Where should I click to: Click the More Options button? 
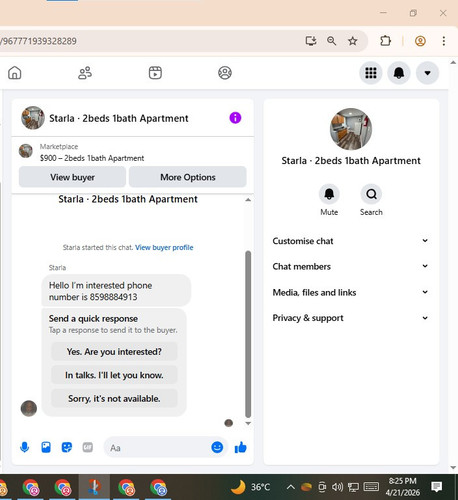click(188, 177)
